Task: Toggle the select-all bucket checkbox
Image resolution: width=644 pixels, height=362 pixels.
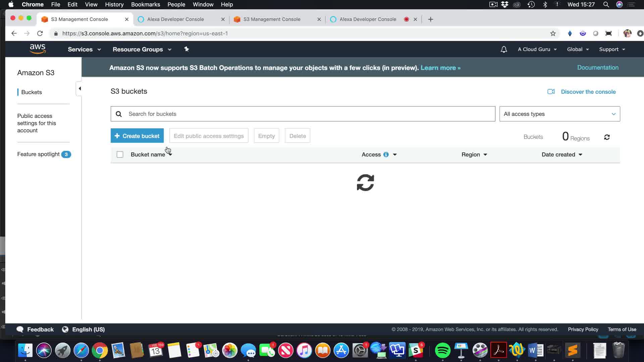Action: [120, 155]
